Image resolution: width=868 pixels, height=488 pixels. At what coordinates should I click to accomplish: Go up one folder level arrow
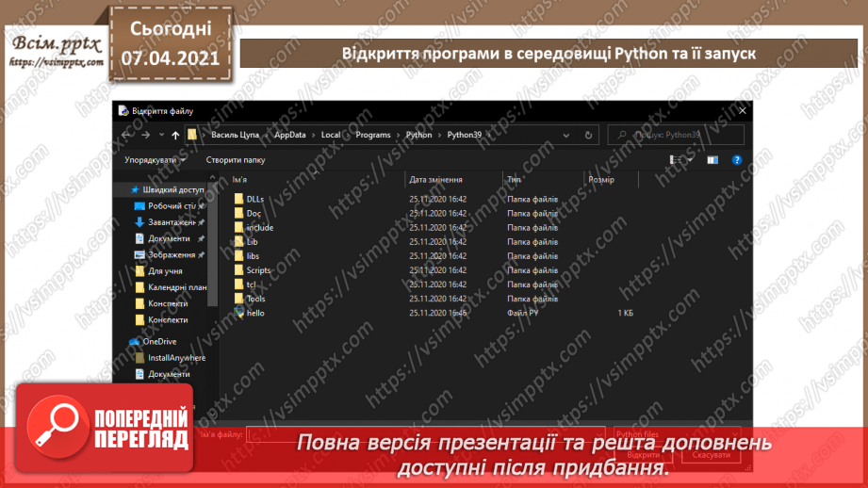pyautogui.click(x=175, y=135)
